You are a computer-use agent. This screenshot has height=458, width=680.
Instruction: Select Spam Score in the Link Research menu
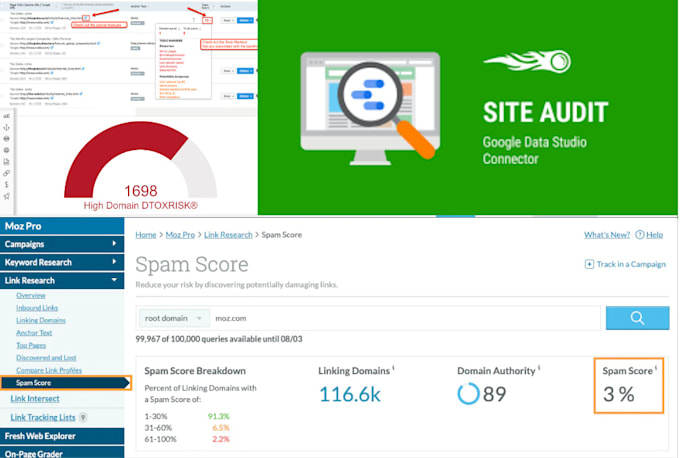(65, 383)
